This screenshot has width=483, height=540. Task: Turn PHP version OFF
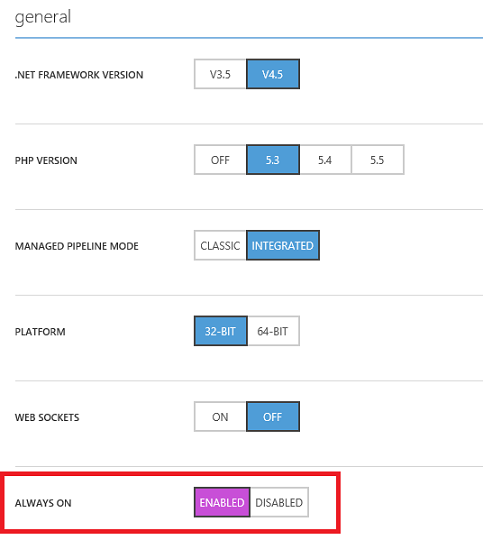[x=220, y=160]
